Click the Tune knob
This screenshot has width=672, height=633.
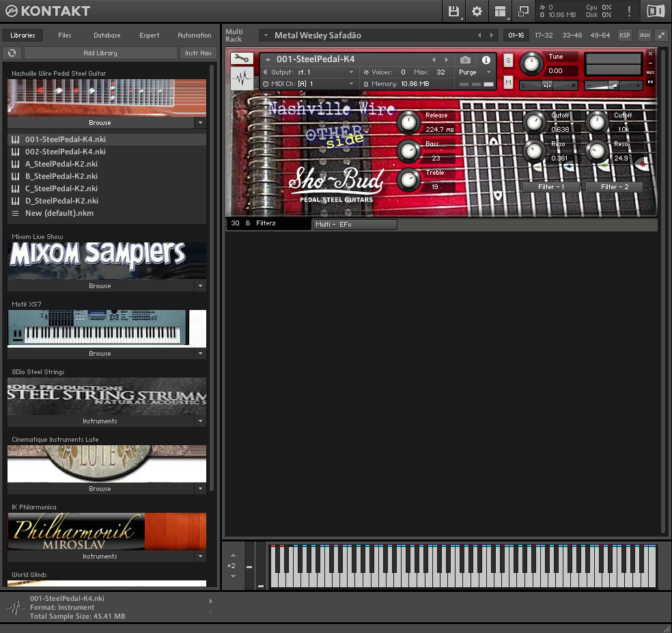pyautogui.click(x=531, y=64)
